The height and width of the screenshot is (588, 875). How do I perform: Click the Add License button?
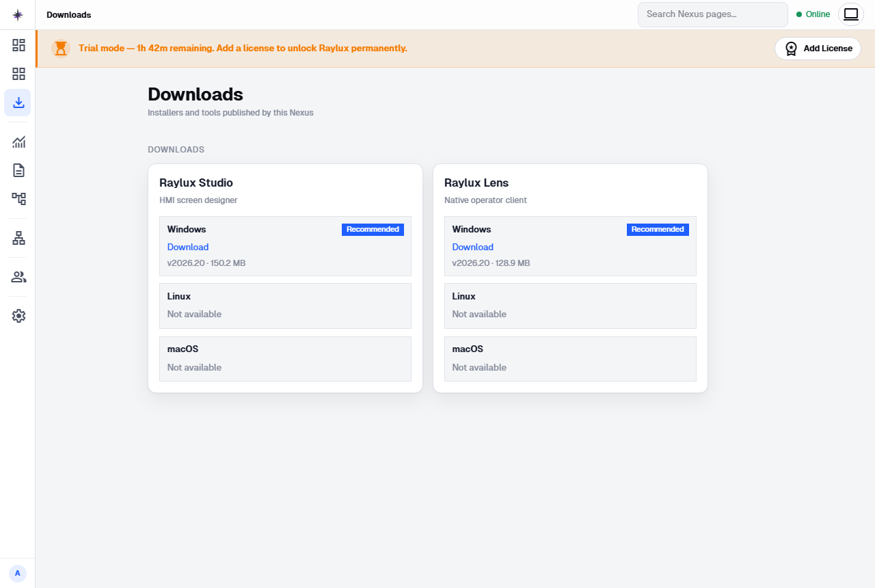tap(818, 49)
